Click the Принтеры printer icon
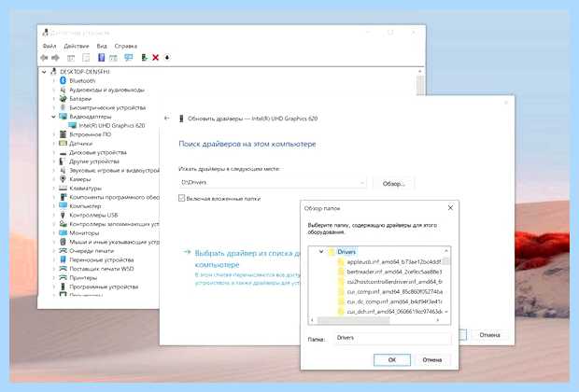The height and width of the screenshot is (392, 579). click(63, 277)
